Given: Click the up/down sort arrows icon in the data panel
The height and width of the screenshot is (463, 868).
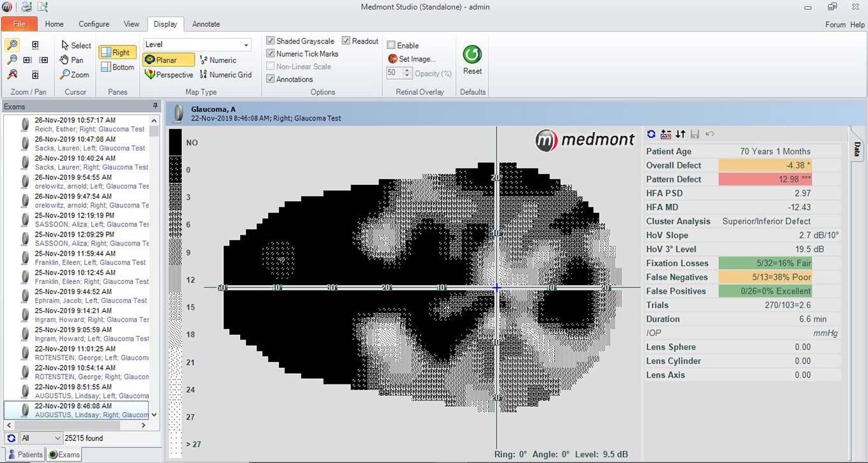Looking at the screenshot, I should point(680,134).
